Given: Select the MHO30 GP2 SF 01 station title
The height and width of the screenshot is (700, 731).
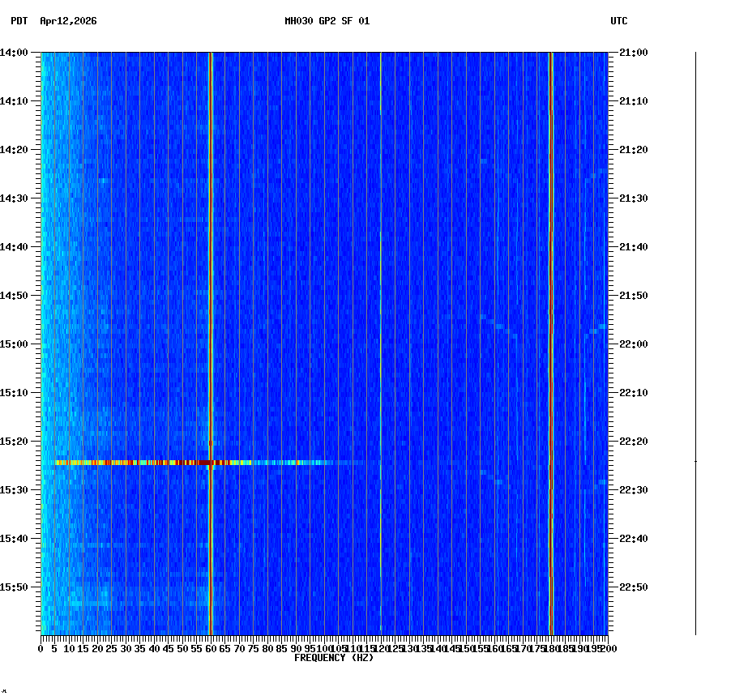Looking at the screenshot, I should click(327, 20).
